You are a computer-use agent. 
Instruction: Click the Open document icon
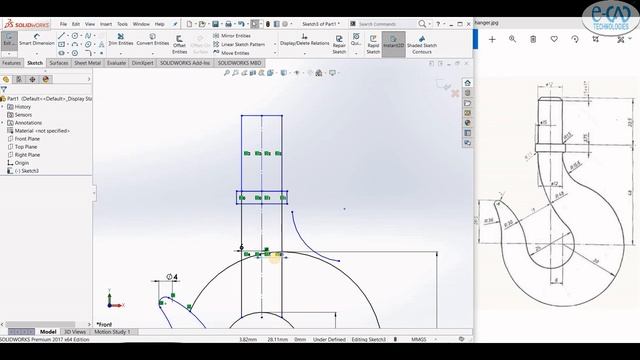(x=202, y=24)
